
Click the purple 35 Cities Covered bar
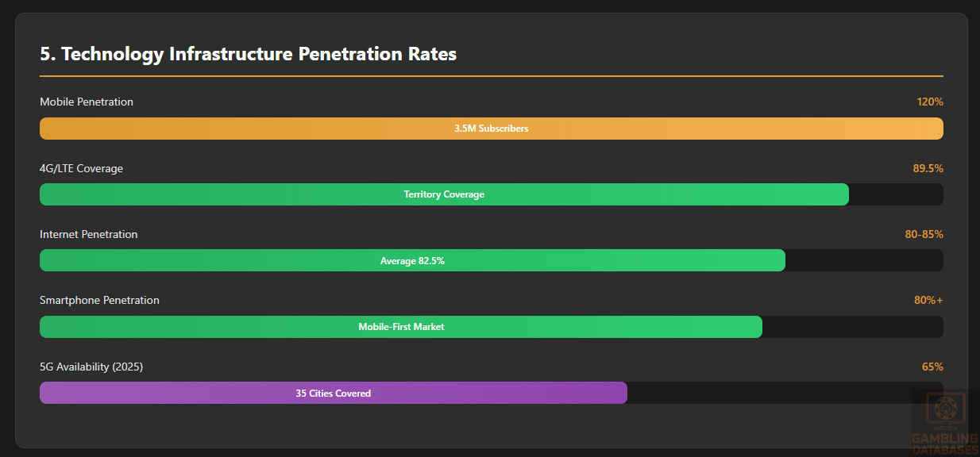point(333,393)
